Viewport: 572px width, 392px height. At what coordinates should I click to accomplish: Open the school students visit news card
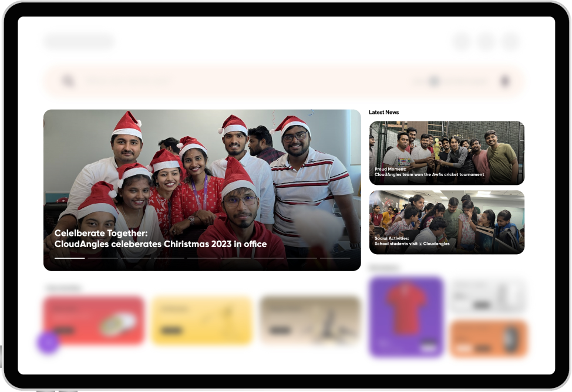(447, 222)
